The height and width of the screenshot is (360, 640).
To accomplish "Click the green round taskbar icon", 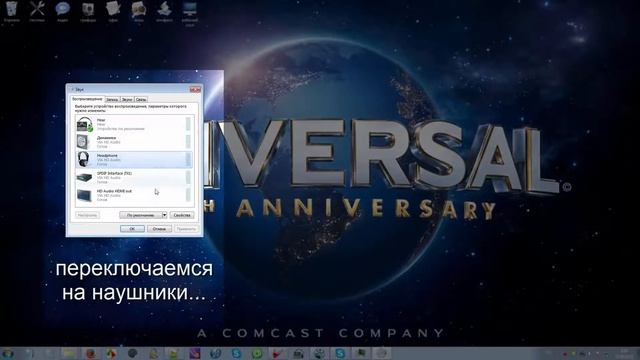I will click(257, 353).
